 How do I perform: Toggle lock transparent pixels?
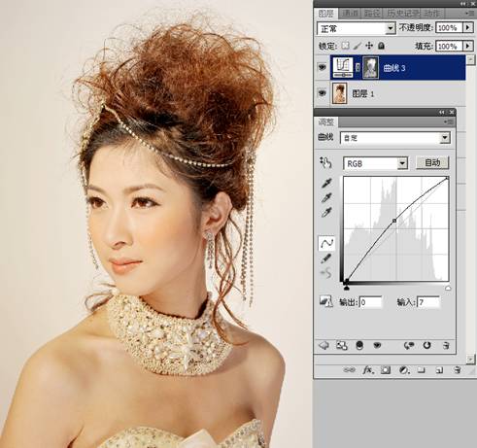click(x=345, y=46)
